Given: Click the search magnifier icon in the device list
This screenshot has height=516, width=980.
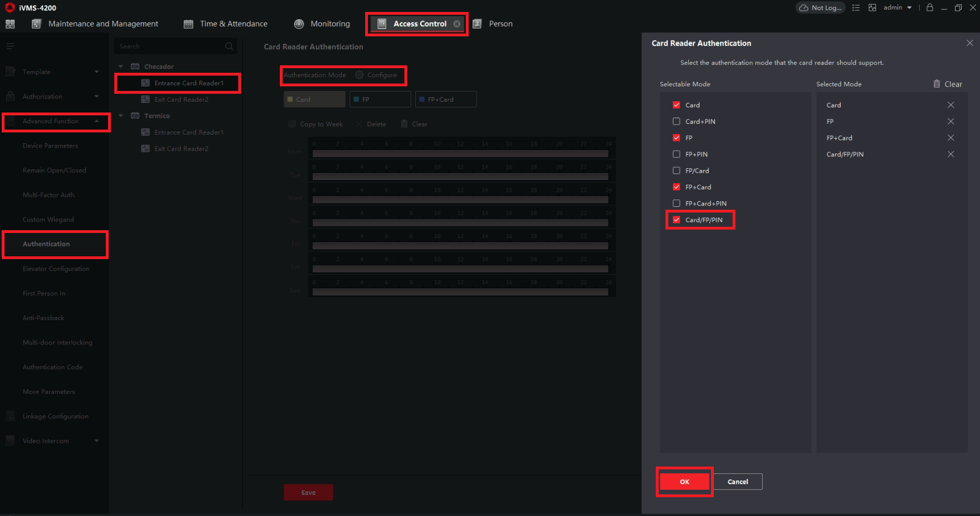Looking at the screenshot, I should 229,46.
